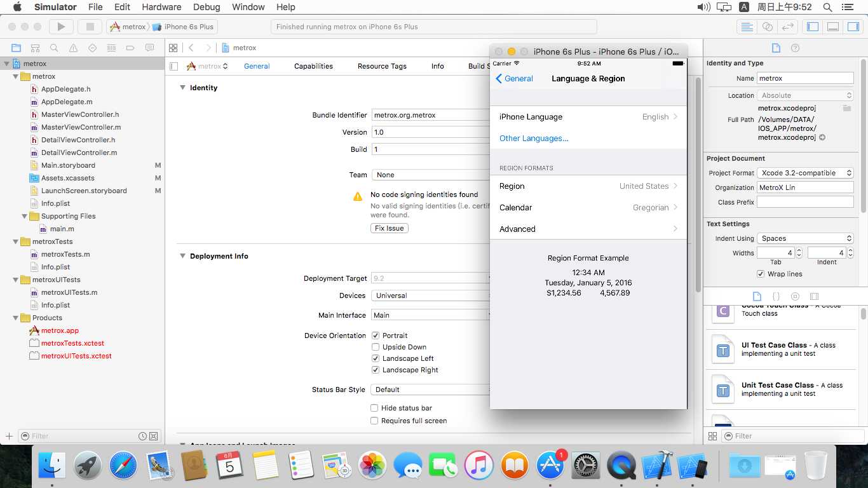Collapse the Identity section
Image resolution: width=868 pixels, height=488 pixels.
point(182,88)
